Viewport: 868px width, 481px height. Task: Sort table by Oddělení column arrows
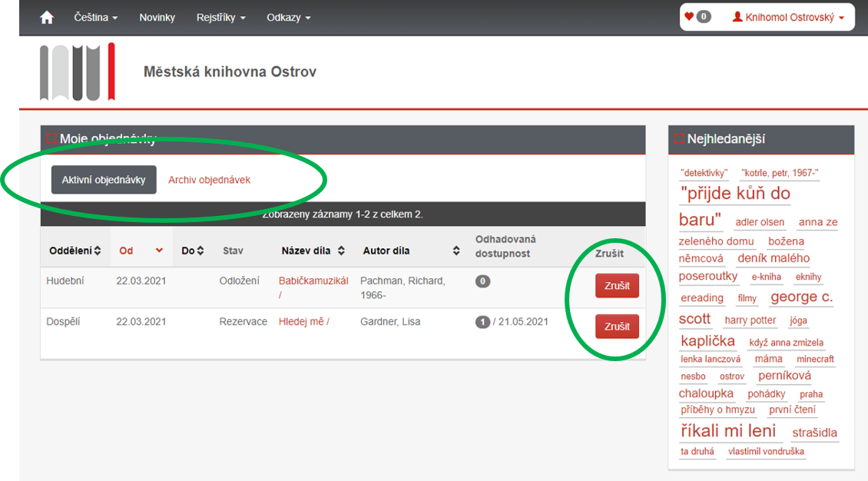pyautogui.click(x=98, y=250)
